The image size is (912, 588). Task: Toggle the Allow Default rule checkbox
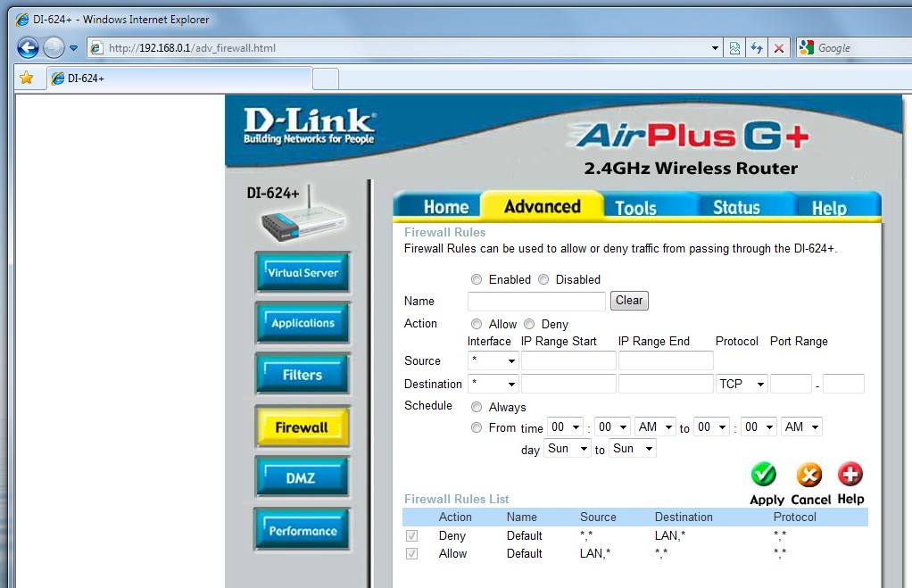pyautogui.click(x=411, y=554)
